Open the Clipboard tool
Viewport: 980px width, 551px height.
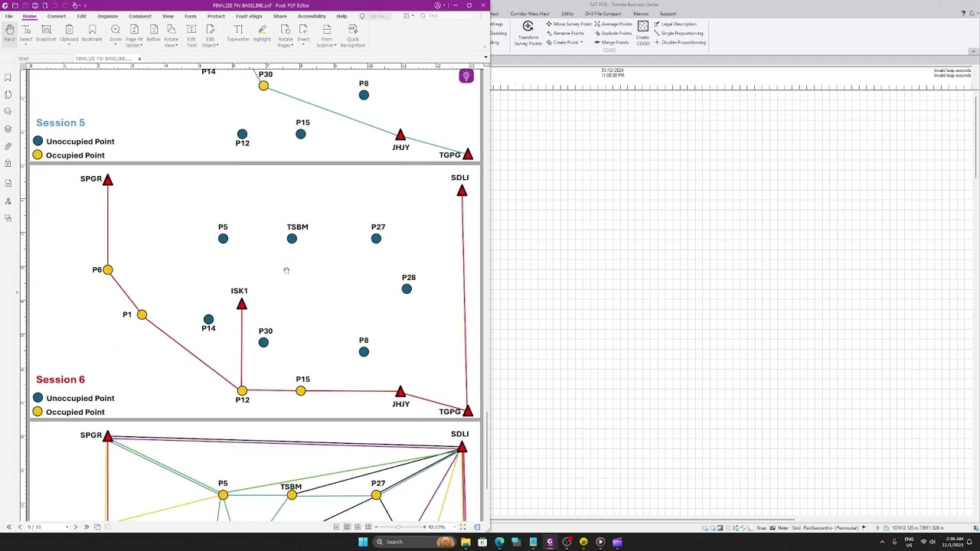click(x=69, y=33)
